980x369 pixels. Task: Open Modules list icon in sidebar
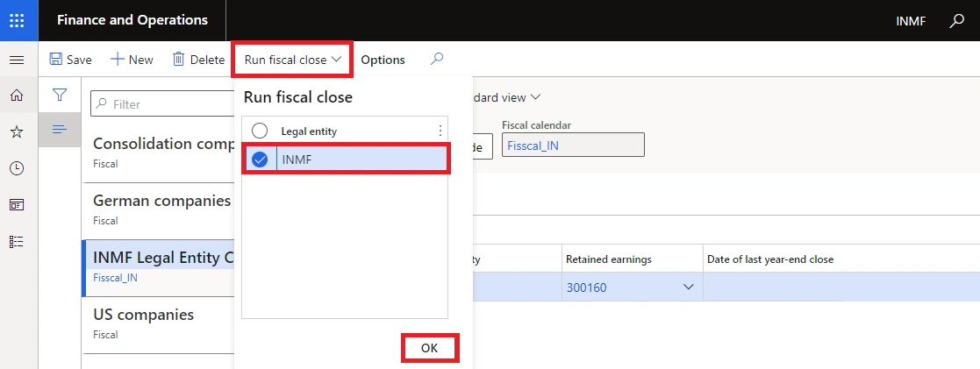click(17, 242)
